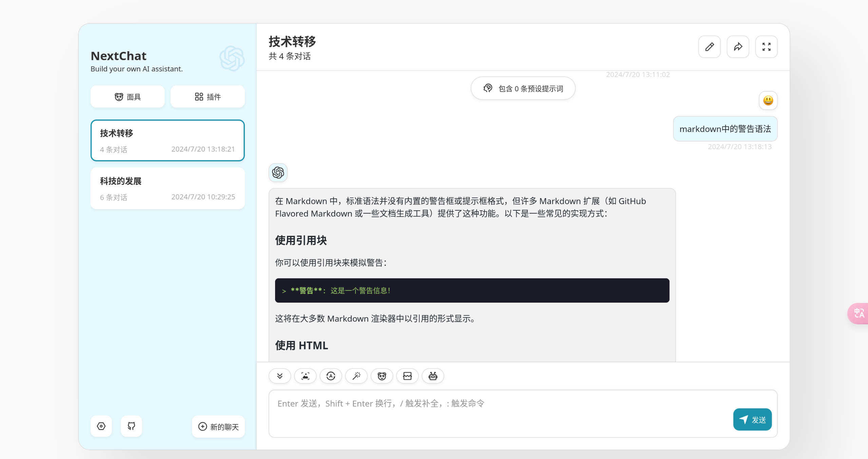The height and width of the screenshot is (459, 868).
Task: Click the share arrow icon
Action: [x=738, y=47]
